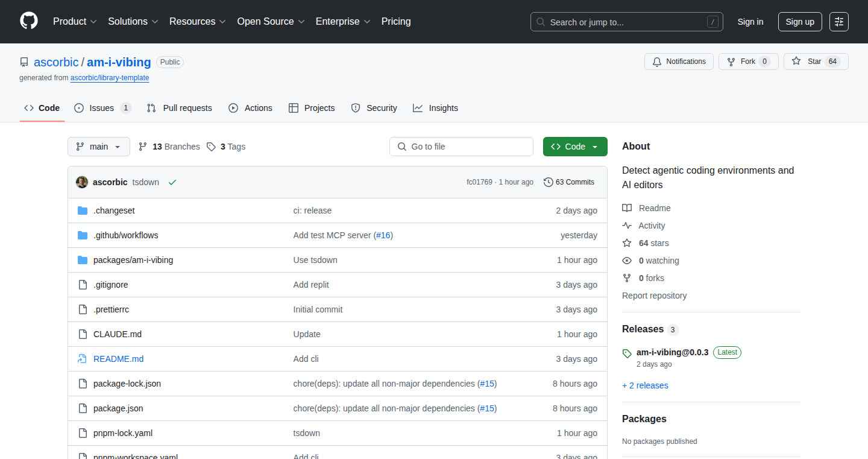Image resolution: width=868 pixels, height=459 pixels.
Task: Click the file icon next to .prettierrc
Action: pos(83,309)
